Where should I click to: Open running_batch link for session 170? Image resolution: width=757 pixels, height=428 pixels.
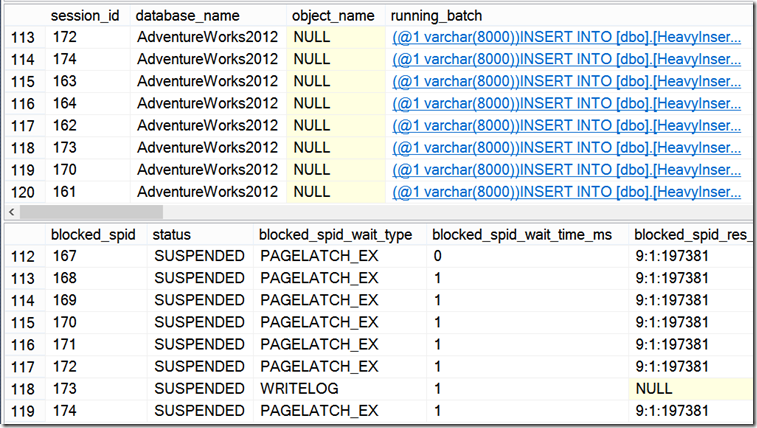[x=566, y=170]
